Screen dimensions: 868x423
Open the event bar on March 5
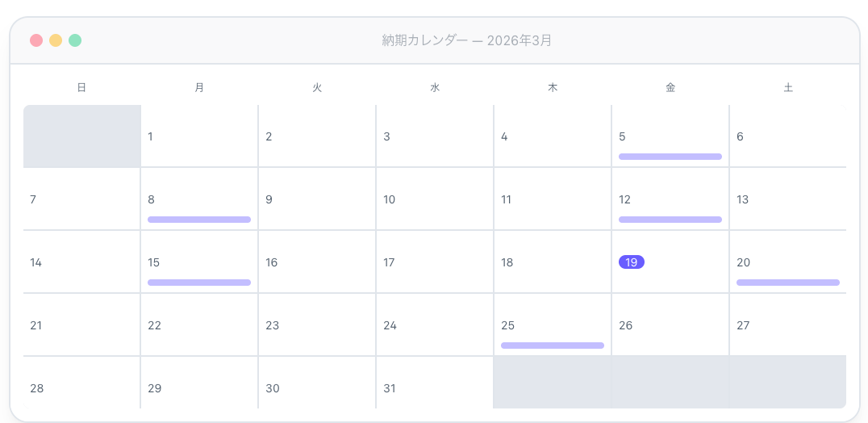(670, 157)
